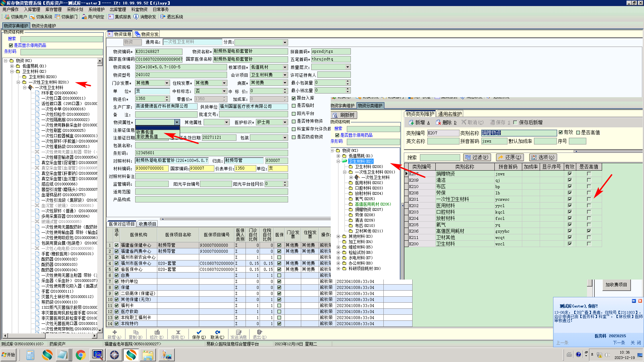This screenshot has width=644, height=362.
Task: Switch to the 物资分发 tab
Action: (x=147, y=34)
